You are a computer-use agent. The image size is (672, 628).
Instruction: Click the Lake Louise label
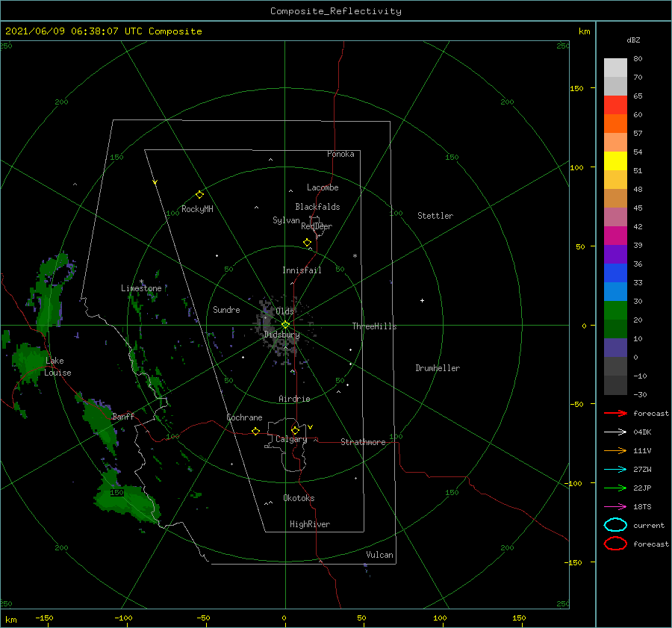[57, 367]
